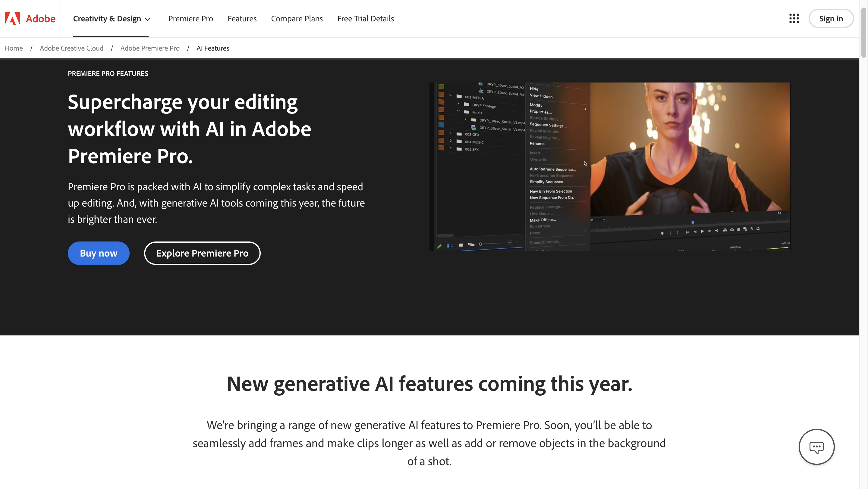The width and height of the screenshot is (868, 489).
Task: Click the Make Offline entry
Action: pyautogui.click(x=542, y=220)
